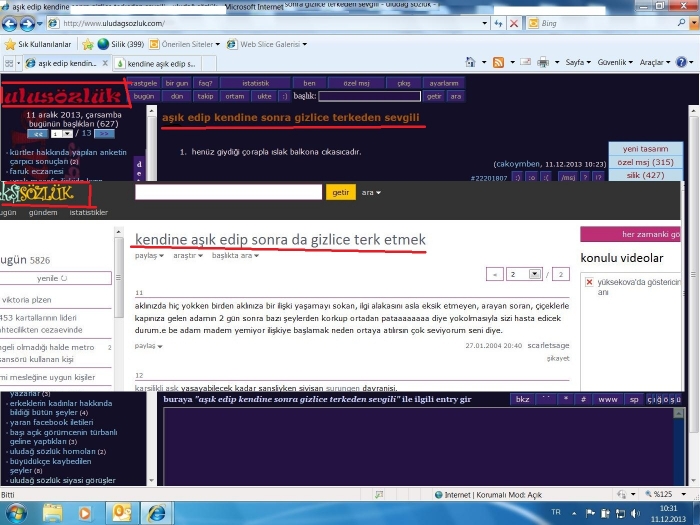700x525 pixels.
Task: Click the 'silik (427)' side button
Action: [x=646, y=175]
